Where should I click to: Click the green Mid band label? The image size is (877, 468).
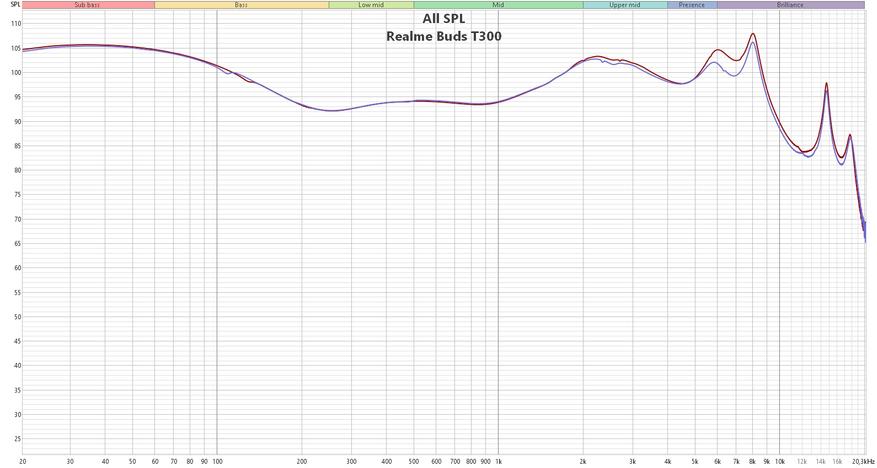(498, 5)
